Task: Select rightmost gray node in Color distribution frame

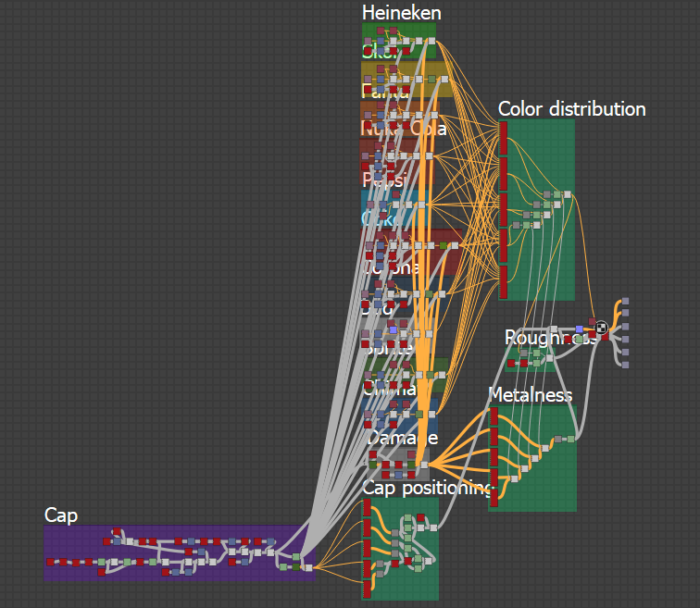Action: point(567,194)
